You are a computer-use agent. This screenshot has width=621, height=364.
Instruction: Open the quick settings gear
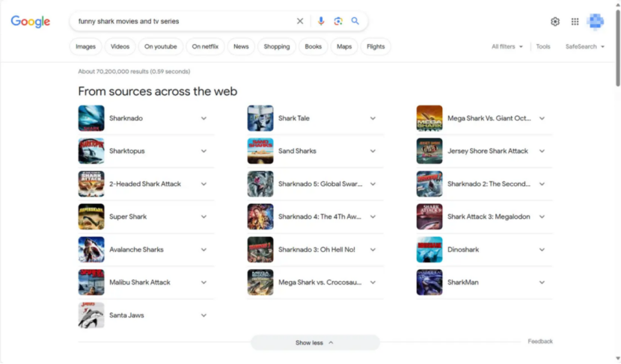click(555, 22)
